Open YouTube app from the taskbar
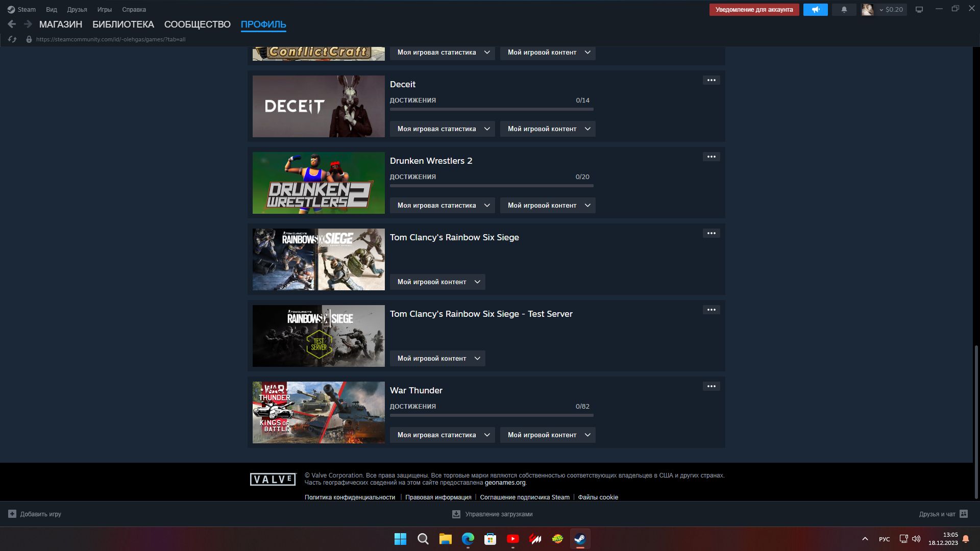Screen dimensions: 980x551 pos(512,539)
